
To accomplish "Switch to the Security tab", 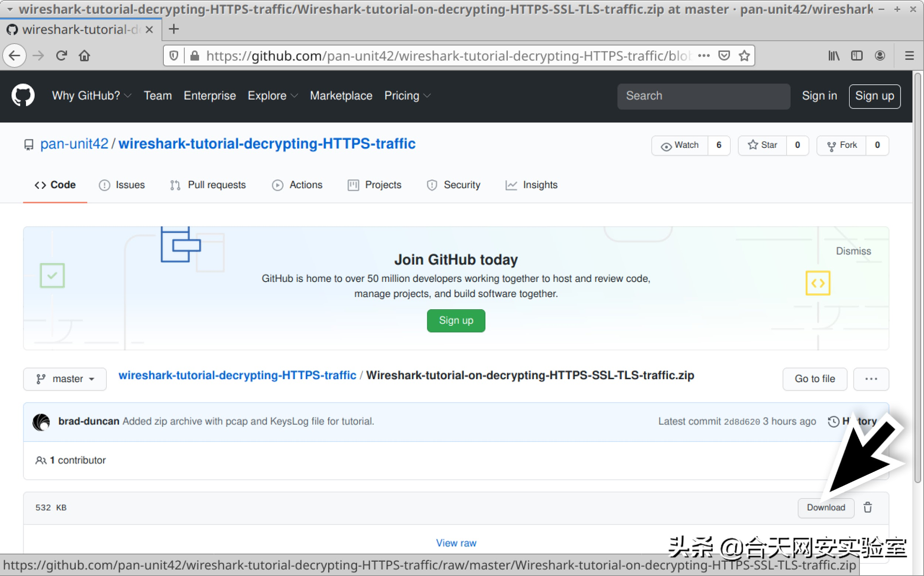I will click(453, 185).
